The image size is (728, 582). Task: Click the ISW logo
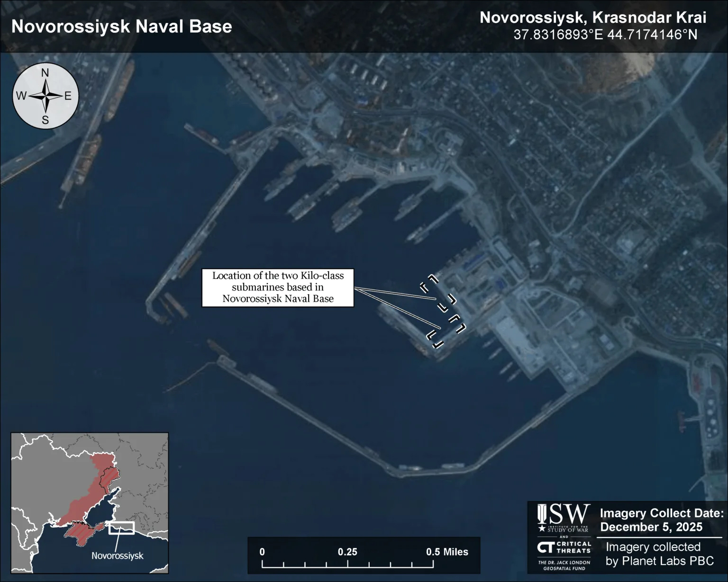coord(564,515)
